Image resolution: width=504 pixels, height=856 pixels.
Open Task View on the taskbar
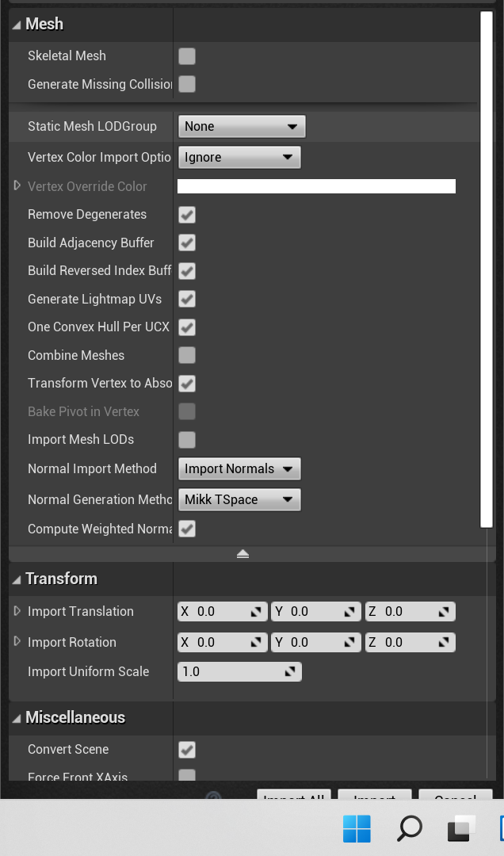[x=461, y=829]
